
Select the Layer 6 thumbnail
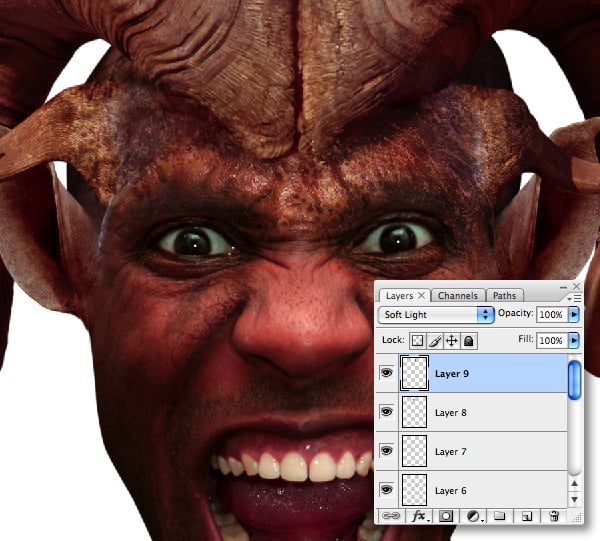pos(414,489)
